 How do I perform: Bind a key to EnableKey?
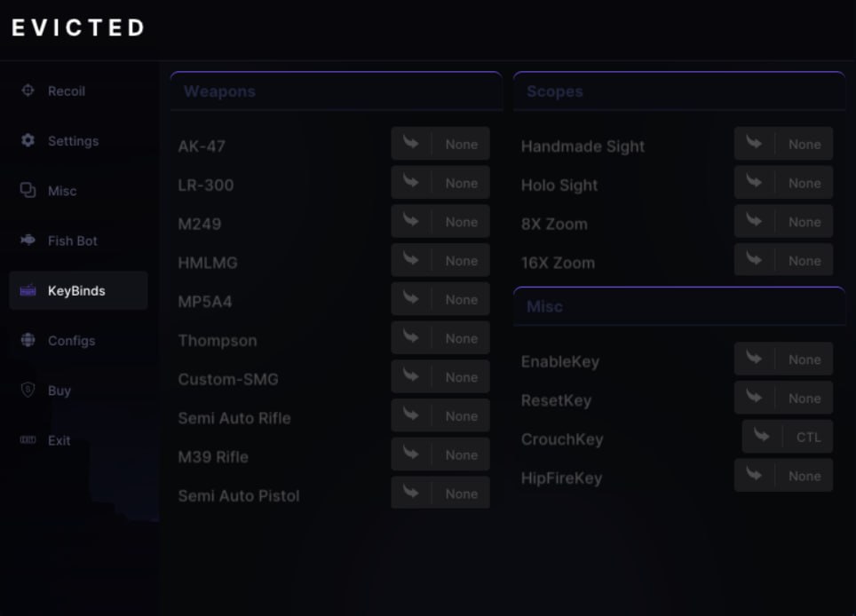point(804,359)
